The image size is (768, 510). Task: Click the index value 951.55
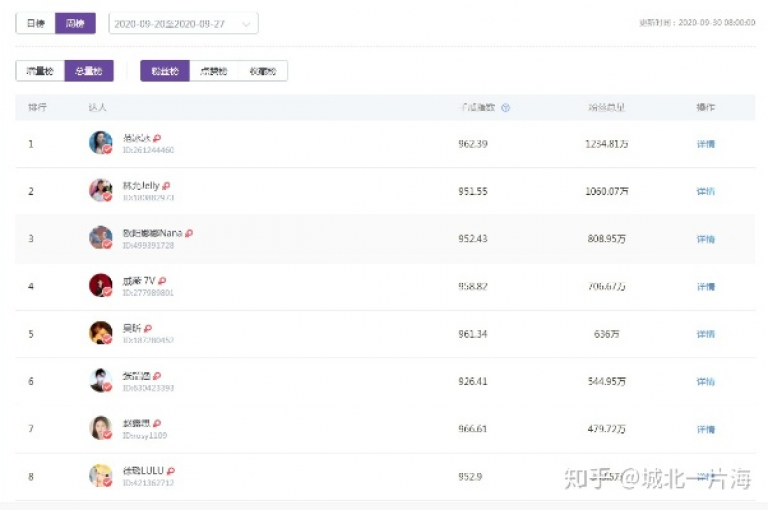[473, 192]
